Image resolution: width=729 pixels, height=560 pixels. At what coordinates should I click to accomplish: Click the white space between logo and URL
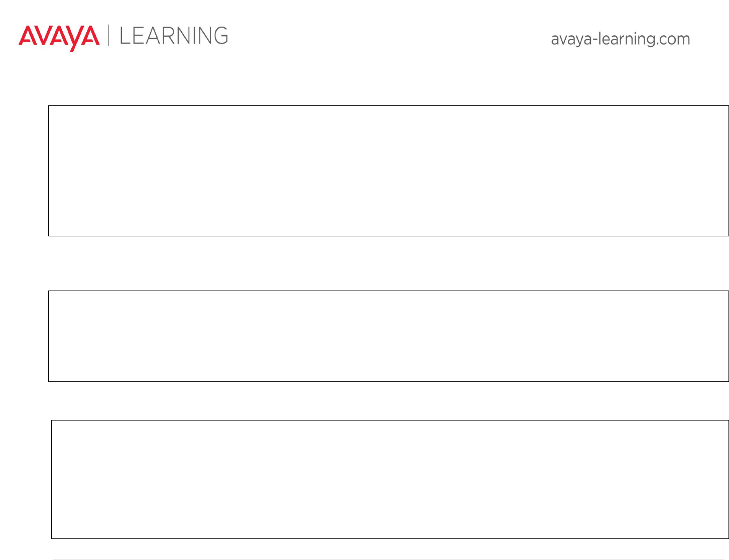tap(389, 38)
